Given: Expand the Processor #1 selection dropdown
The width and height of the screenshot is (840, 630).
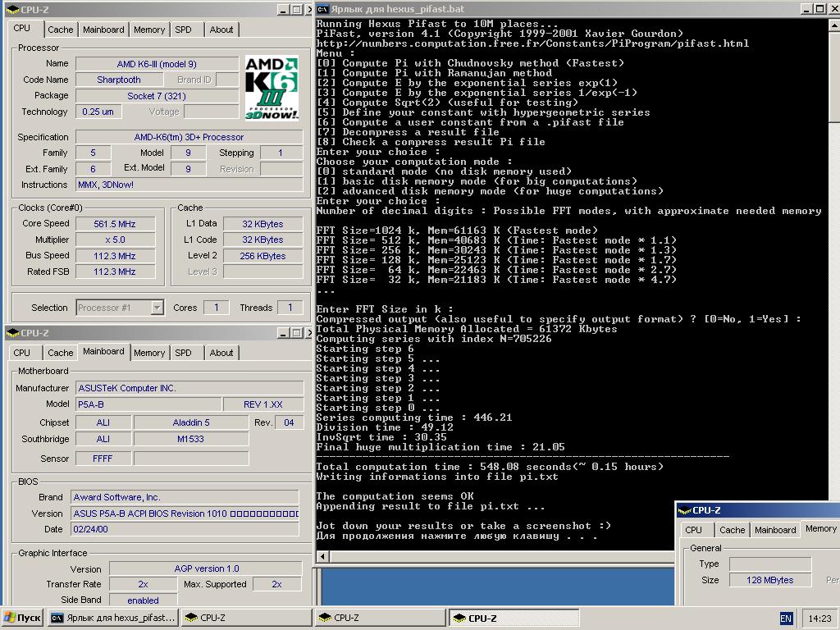Looking at the screenshot, I should (x=157, y=308).
